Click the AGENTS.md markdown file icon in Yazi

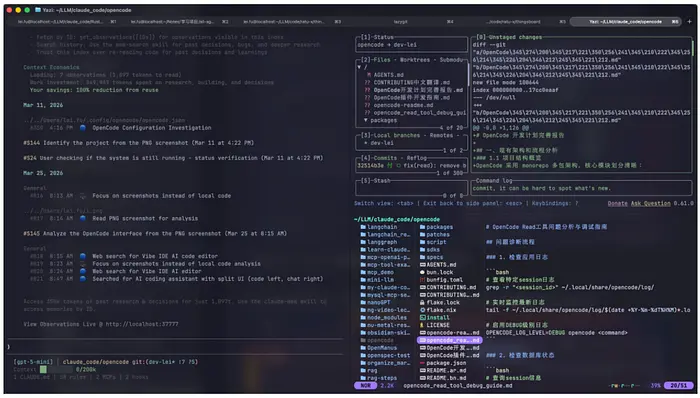click(x=422, y=265)
